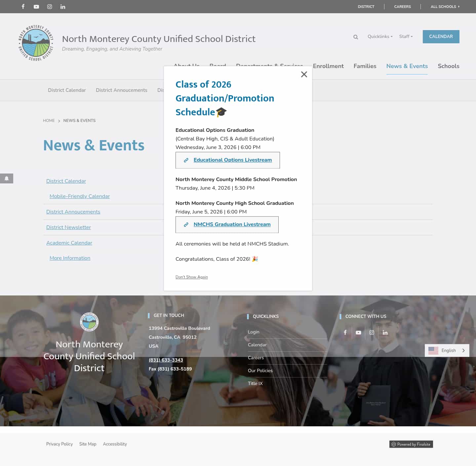Image resolution: width=476 pixels, height=466 pixels.
Task: Expand the Staff dropdown in header
Action: 406,36
